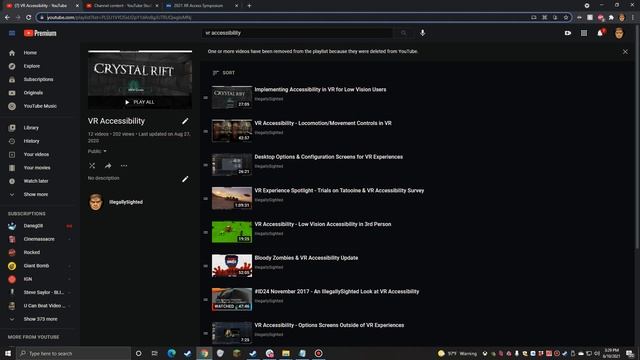This screenshot has height=360, width=640.
Task: Open the Trials on Tatooine spotlight video
Action: (x=339, y=191)
